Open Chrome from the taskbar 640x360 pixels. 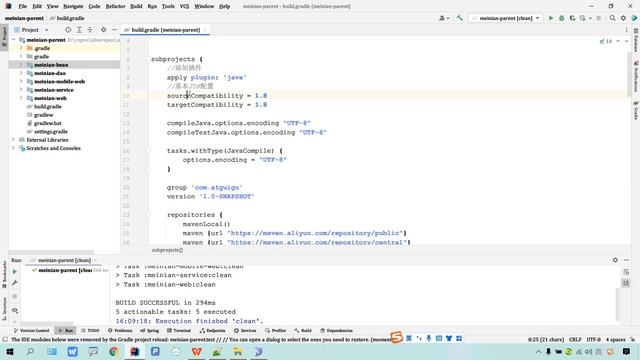tap(113, 351)
